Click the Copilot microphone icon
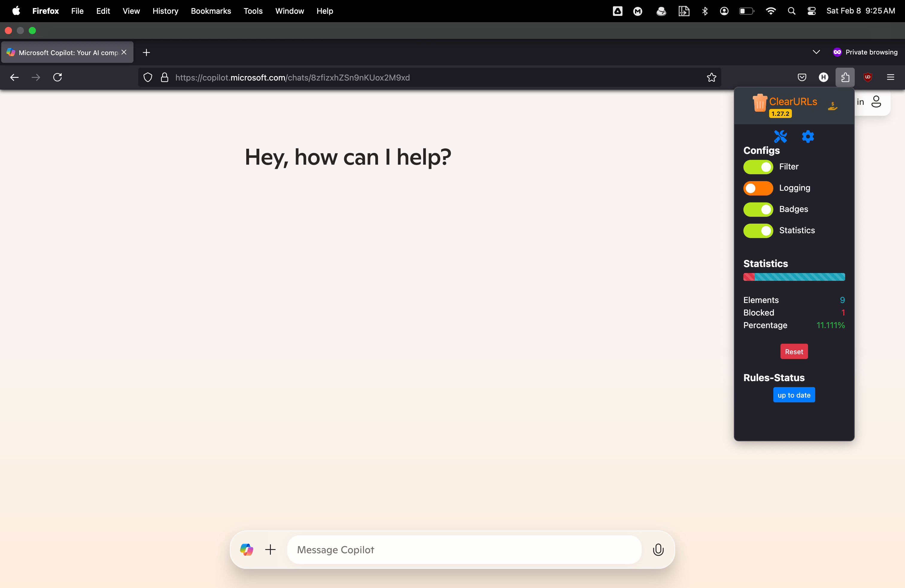Image resolution: width=905 pixels, height=588 pixels. pos(658,549)
